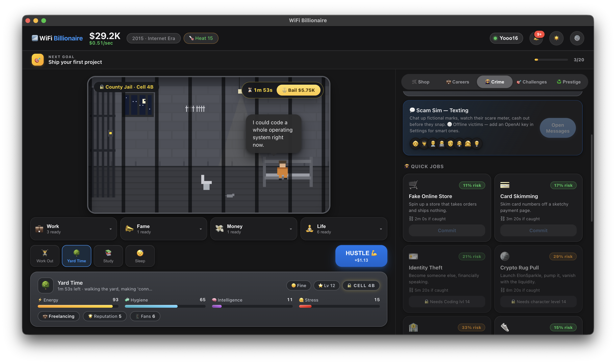Click the Next Goal 3/20 progress bar
The height and width of the screenshot is (364, 616).
(x=551, y=60)
